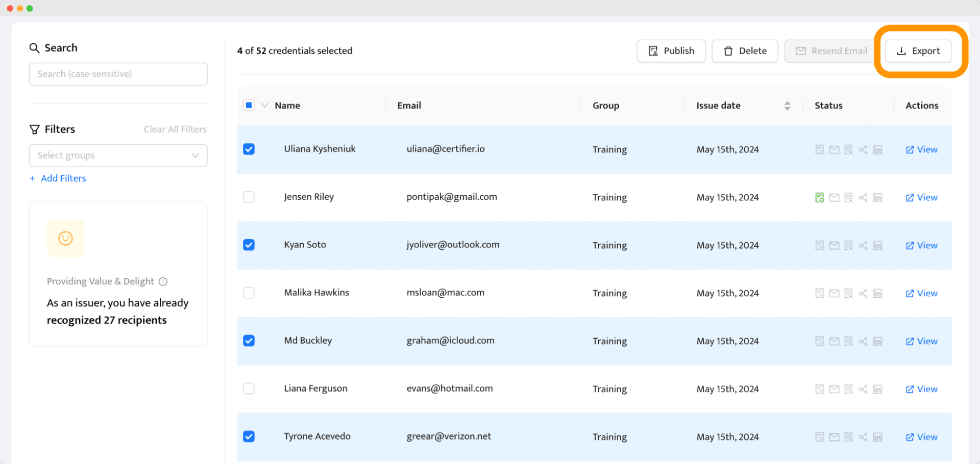Click certificate viewed icon for Liana Ferguson

(848, 389)
